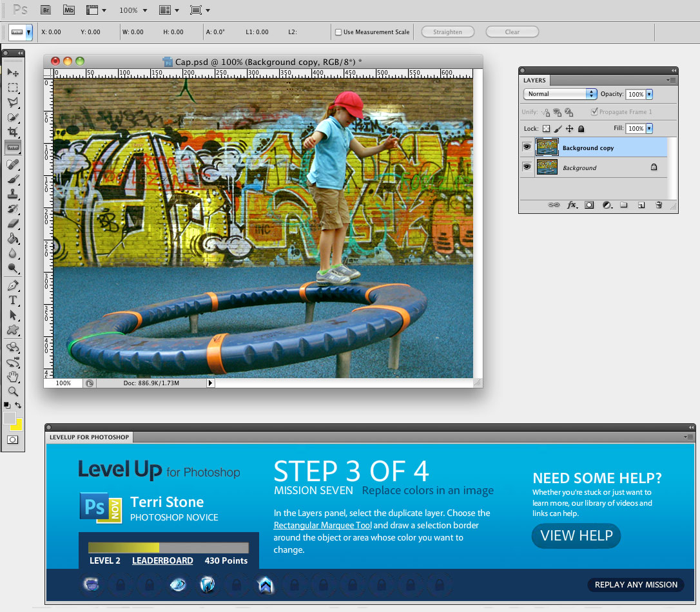The width and height of the screenshot is (700, 612).
Task: Enable the Use Measurement Scale checkbox
Action: 338,32
